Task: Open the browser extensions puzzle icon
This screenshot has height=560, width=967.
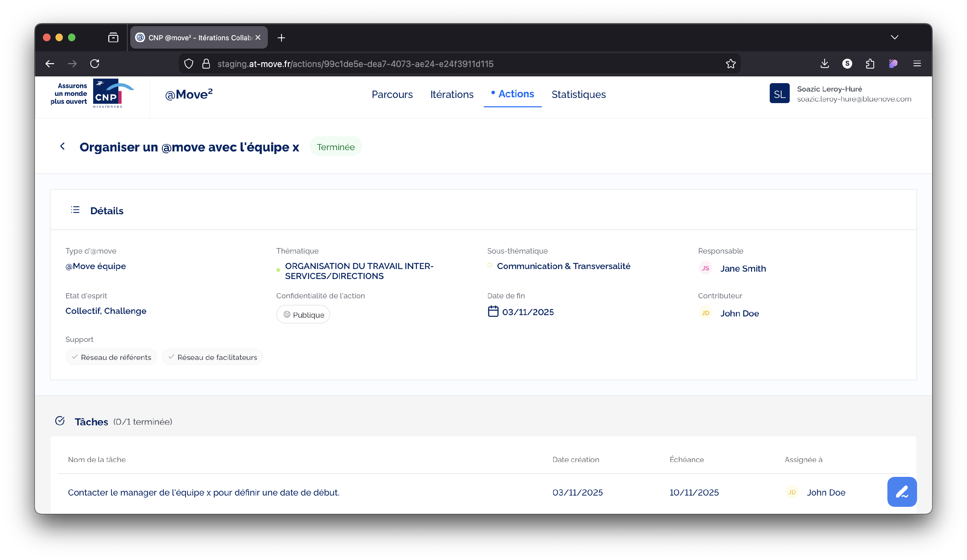Action: coord(870,64)
